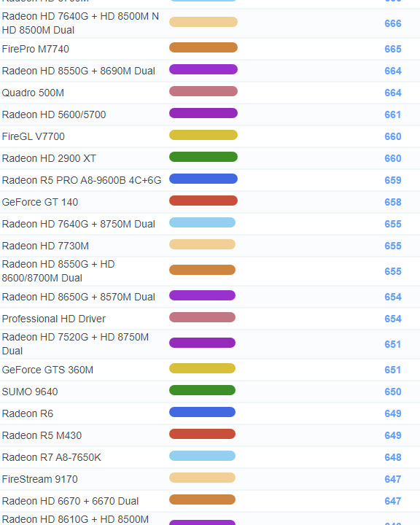420x525 pixels.
Task: Open Radeon HD 7640G + HD 8500M N HD 8500M Dual
Action: tap(80, 23)
